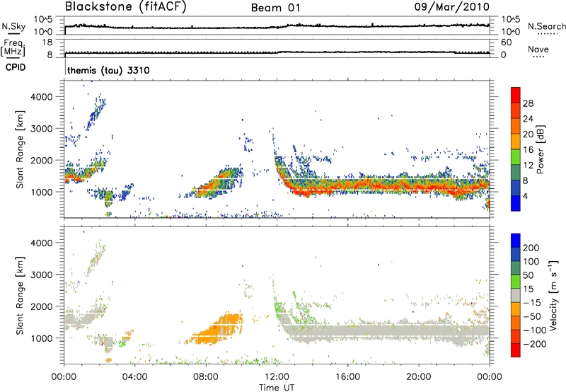Click the gray segment of velocity colorbar

point(516,296)
